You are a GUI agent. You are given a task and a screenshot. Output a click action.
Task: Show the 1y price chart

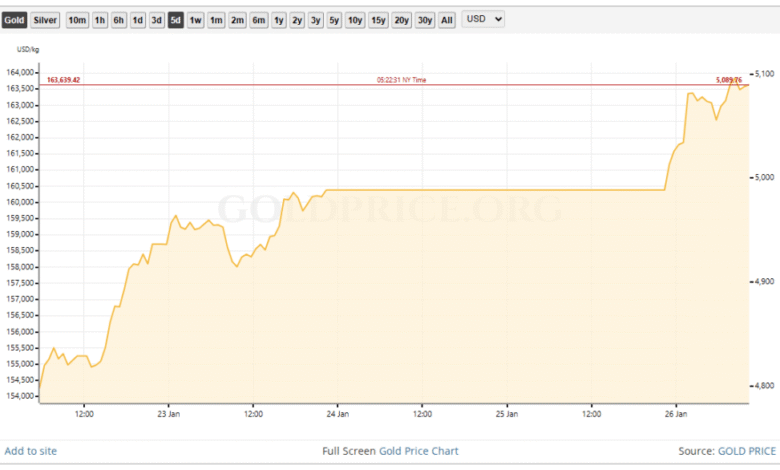click(278, 20)
